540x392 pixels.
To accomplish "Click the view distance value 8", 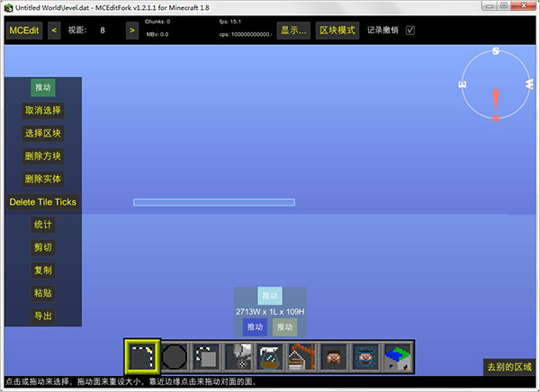I will click(x=103, y=31).
